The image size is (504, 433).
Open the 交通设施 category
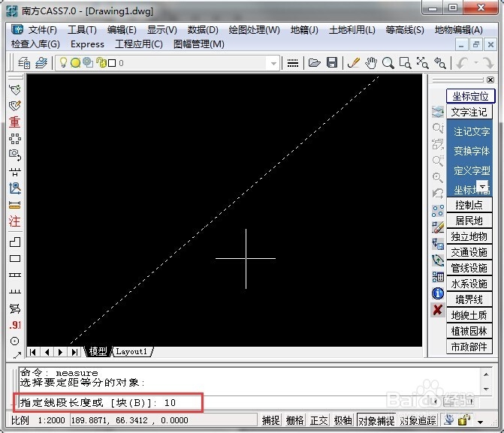click(469, 252)
